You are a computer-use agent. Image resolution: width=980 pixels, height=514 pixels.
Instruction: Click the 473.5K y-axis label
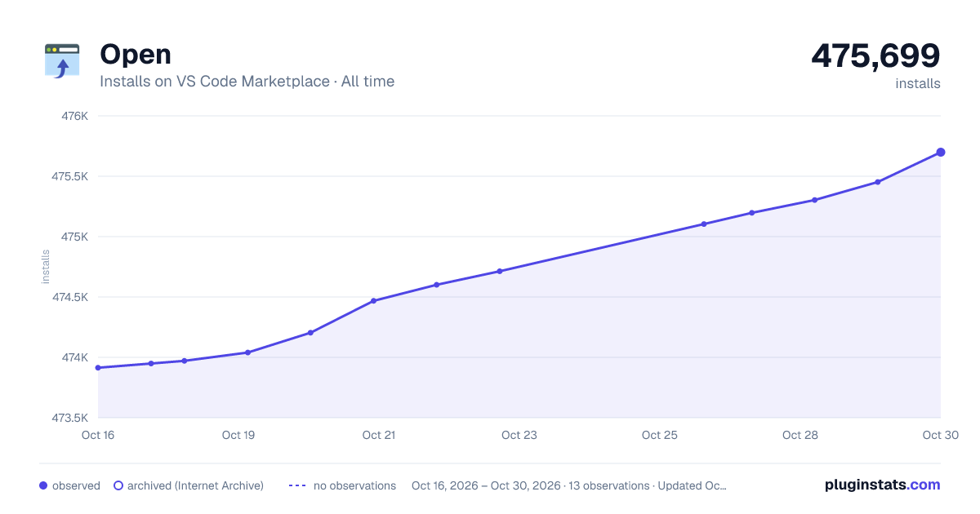pos(70,418)
